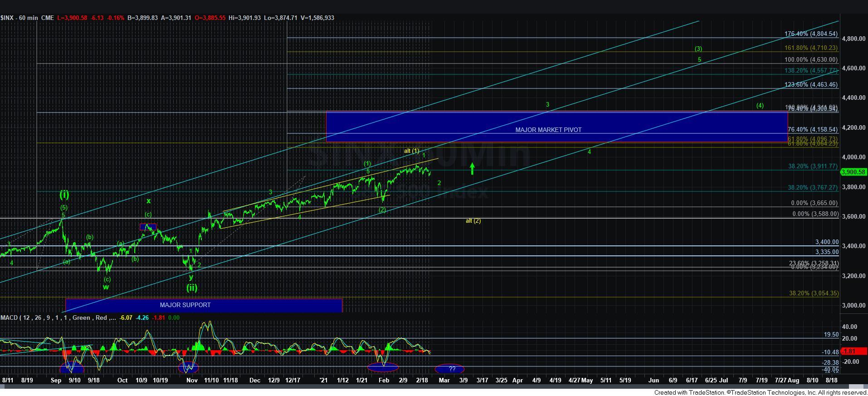Click the -10.48 MACD level label

830,352
